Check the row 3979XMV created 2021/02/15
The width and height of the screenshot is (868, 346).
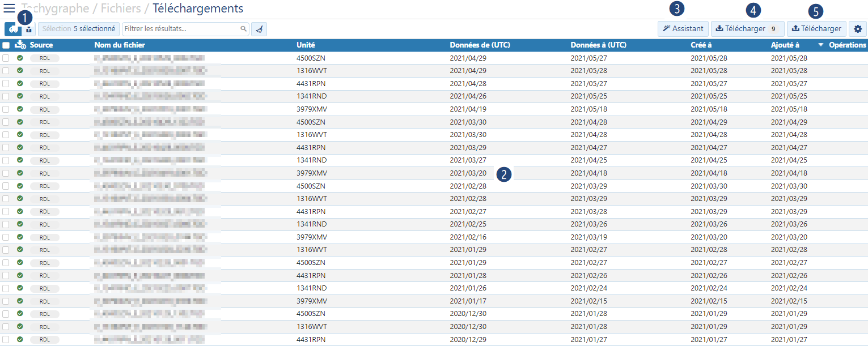click(6, 301)
